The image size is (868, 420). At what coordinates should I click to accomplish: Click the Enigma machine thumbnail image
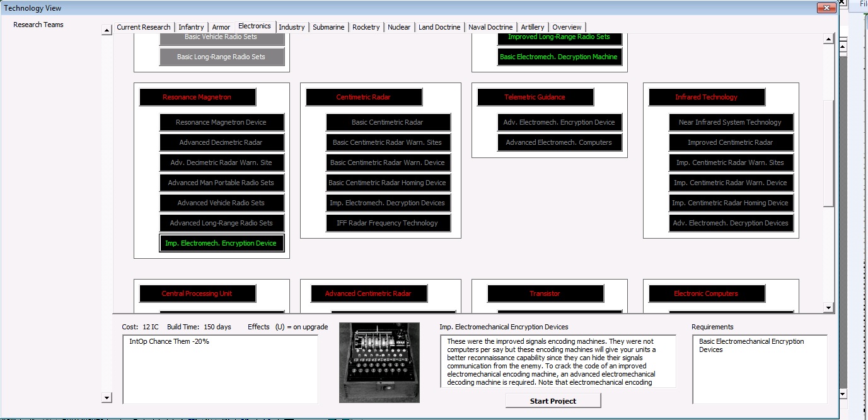pyautogui.click(x=379, y=363)
